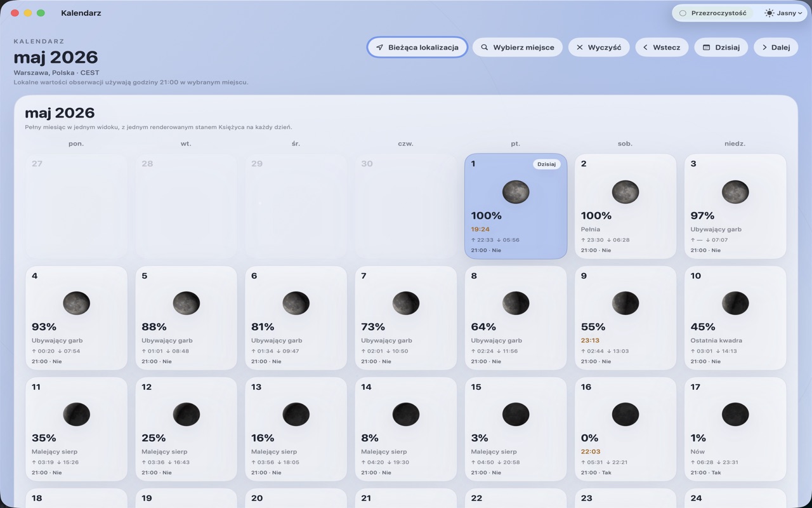Open the Jasny theme dropdown
Screen dimensions: 812x508
(783, 13)
